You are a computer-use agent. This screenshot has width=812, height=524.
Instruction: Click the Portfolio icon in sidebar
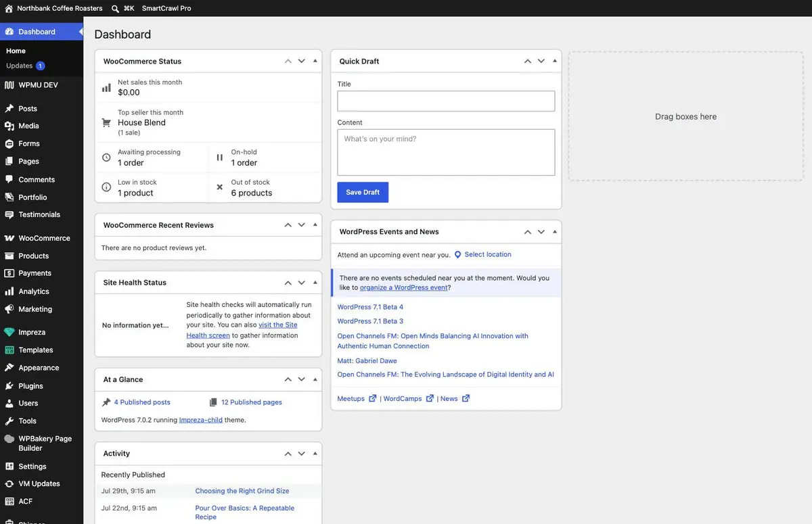coord(9,197)
